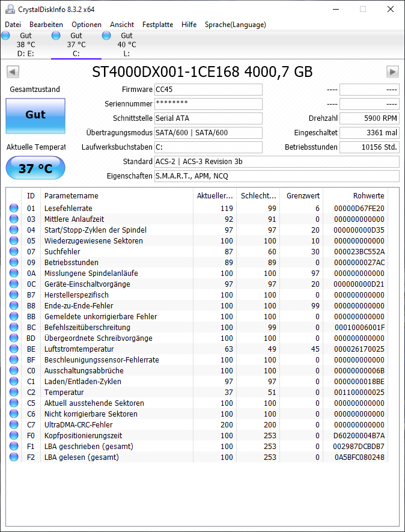Click status orb for Kopfpositionierungszeit
Viewport: 405px width, 532px height.
point(14,436)
